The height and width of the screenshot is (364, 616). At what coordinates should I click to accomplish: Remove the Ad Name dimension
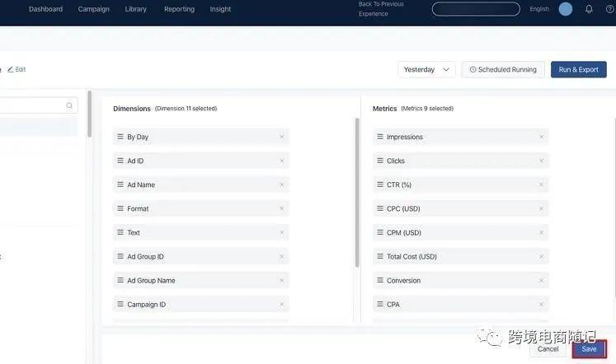click(281, 185)
